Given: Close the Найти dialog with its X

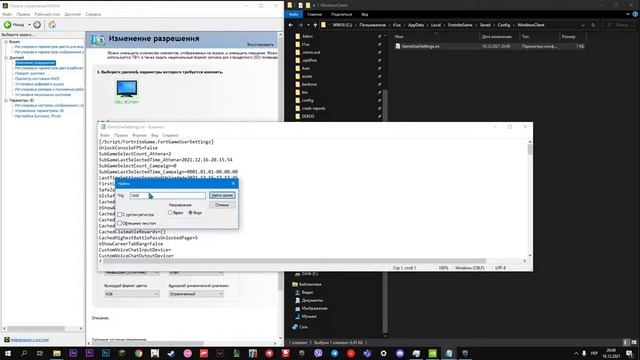Looking at the screenshot, I should [x=233, y=184].
